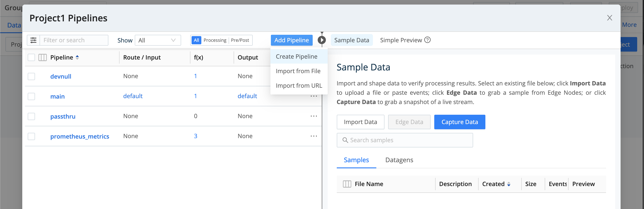Check the select-all checkbox in the pipeline list

[31, 57]
